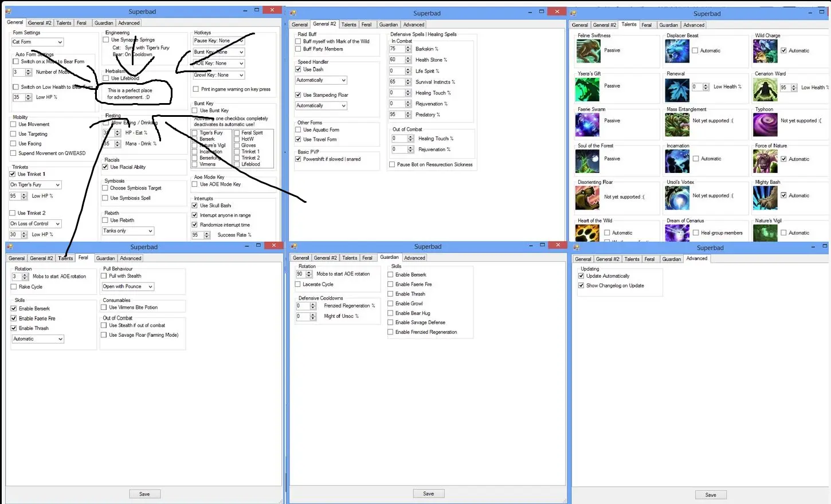Click the Frenzied Regeneration % number field
Screen dimensions: 831x504
(x=301, y=306)
